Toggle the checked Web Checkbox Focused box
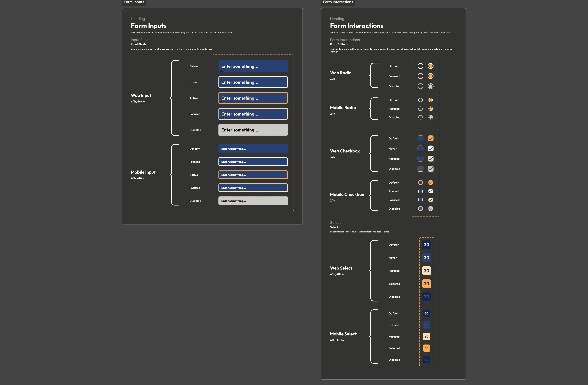The image size is (588, 385). 430,158
